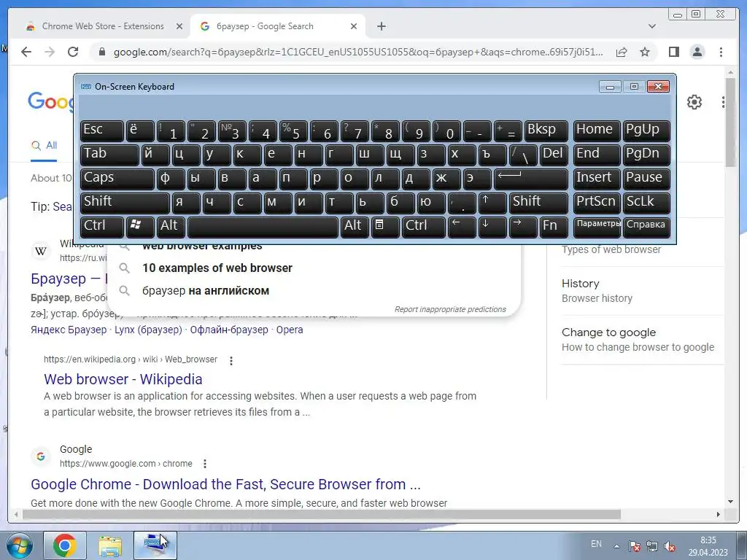Click the right arrow key
This screenshot has height=560, width=747.
[x=522, y=226]
